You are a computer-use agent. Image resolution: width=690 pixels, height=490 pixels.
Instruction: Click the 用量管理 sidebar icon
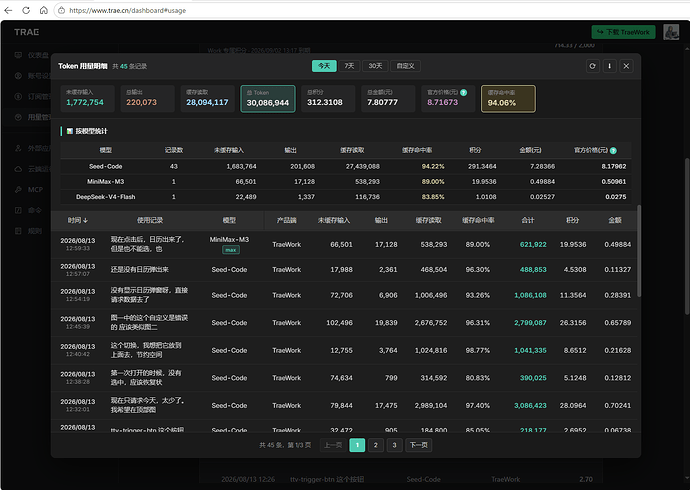pos(18,117)
